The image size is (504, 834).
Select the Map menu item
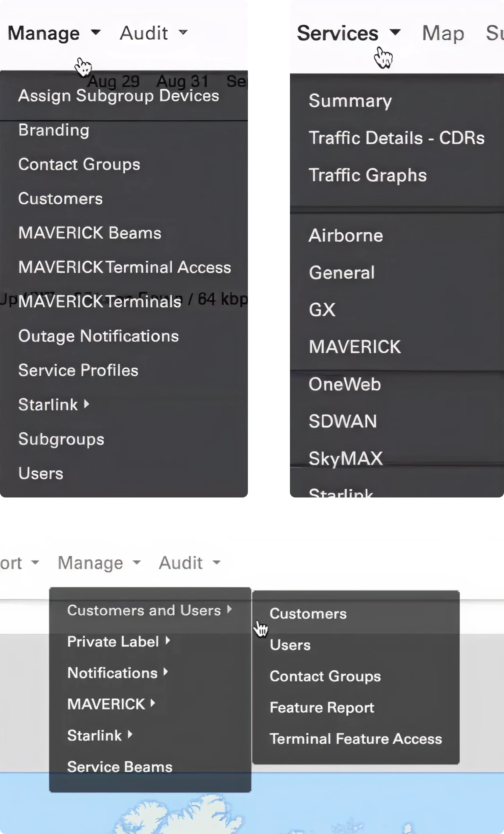point(442,33)
